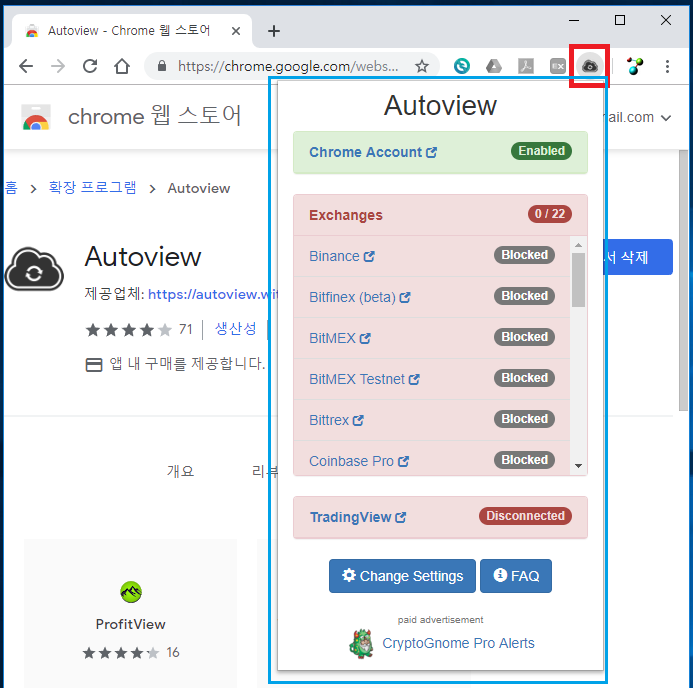Open the ProfitView extension card

pyautogui.click(x=130, y=613)
